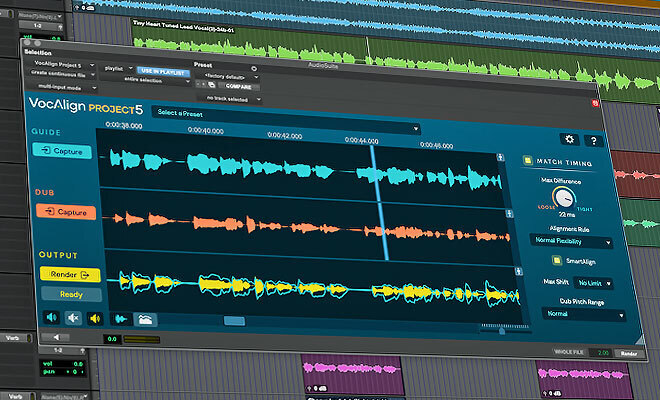
Task: Open the factory default preset menu
Action: click(226, 75)
